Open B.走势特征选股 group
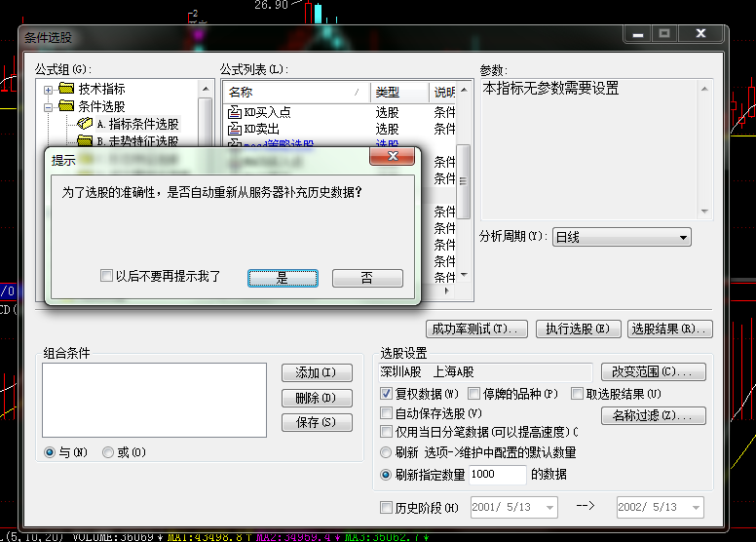Screen dimensions: 756x542 coord(138,141)
